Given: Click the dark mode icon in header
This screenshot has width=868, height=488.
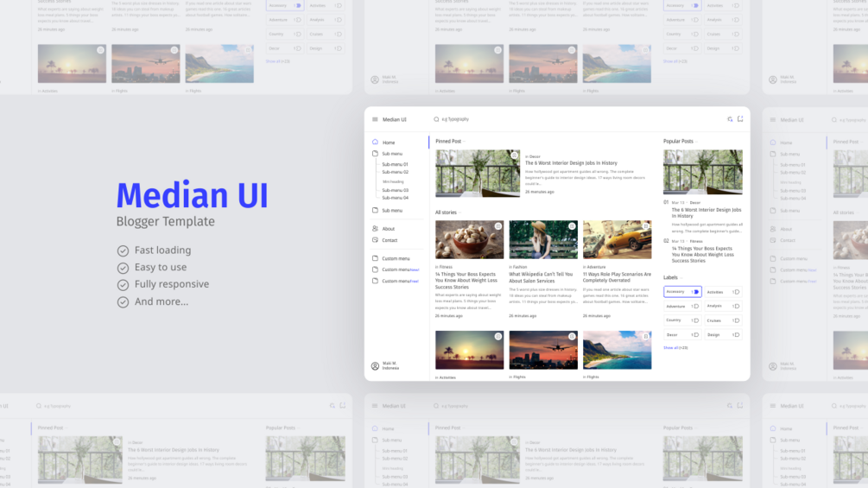Looking at the screenshot, I should (x=730, y=119).
